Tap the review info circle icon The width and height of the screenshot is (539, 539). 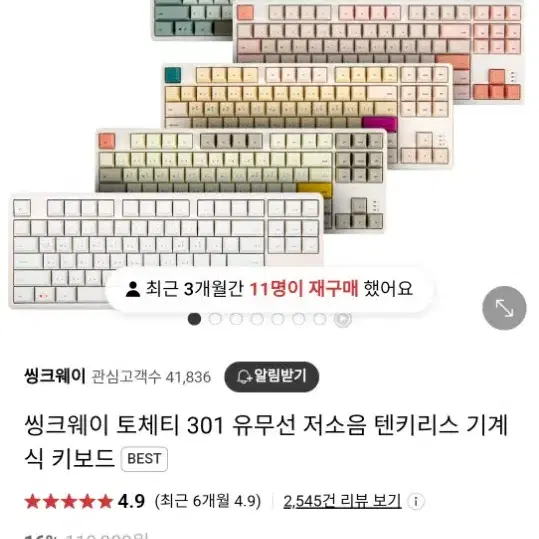pos(416,501)
